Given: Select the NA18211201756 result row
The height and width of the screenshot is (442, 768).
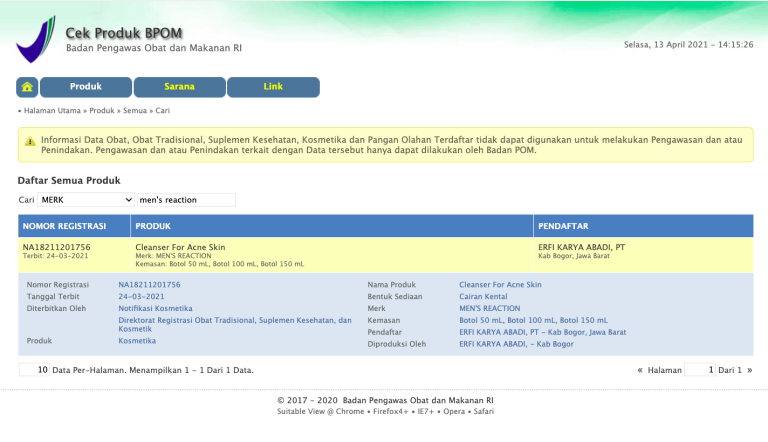Looking at the screenshot, I should pos(385,254).
